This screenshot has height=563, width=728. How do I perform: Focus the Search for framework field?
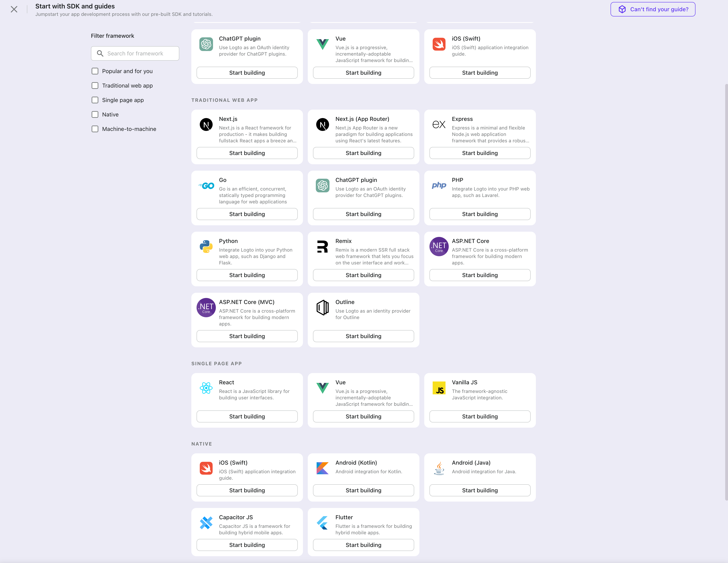[135, 53]
